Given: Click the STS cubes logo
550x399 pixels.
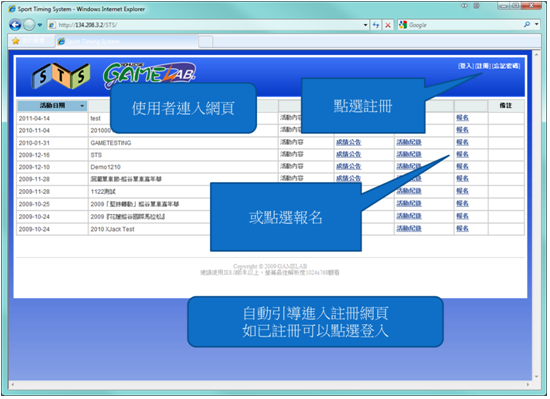Looking at the screenshot, I should 61,76.
